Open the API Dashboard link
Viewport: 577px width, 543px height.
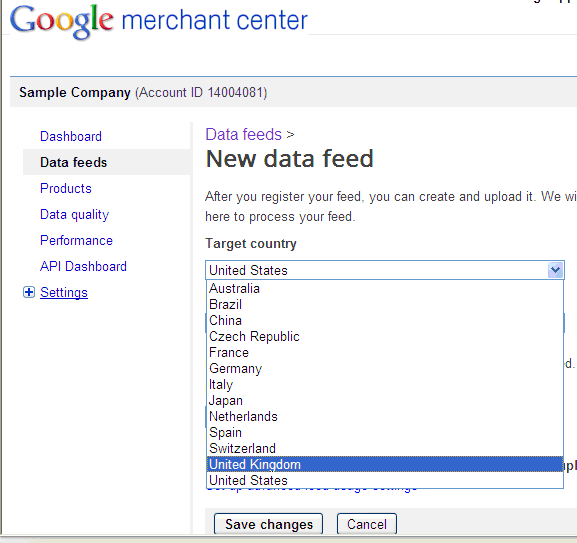(x=84, y=266)
